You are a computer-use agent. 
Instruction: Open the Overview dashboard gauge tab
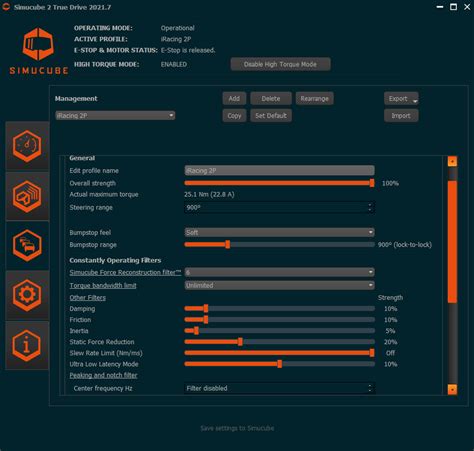coord(27,146)
